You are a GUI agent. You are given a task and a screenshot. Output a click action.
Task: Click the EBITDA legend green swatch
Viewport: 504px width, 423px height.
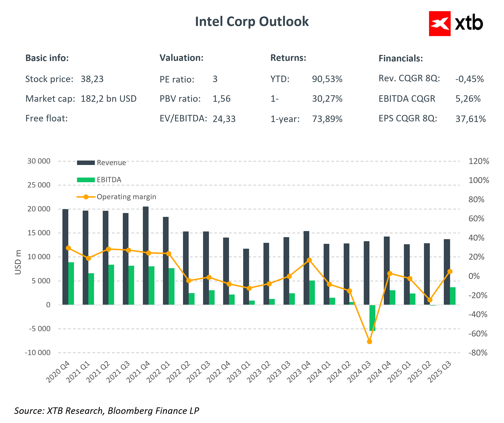[x=86, y=180]
